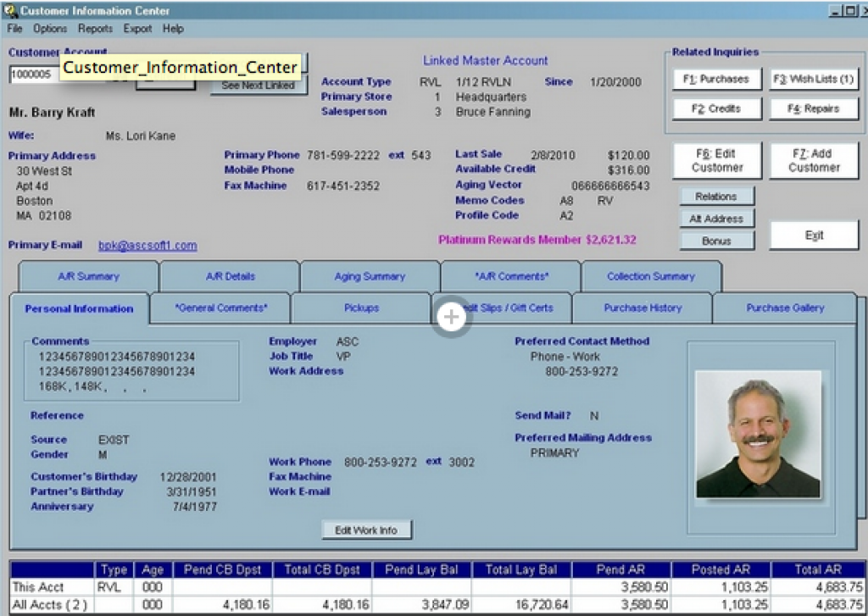Open the Aging Summary tab
Screen dimensions: 868x616
click(369, 277)
